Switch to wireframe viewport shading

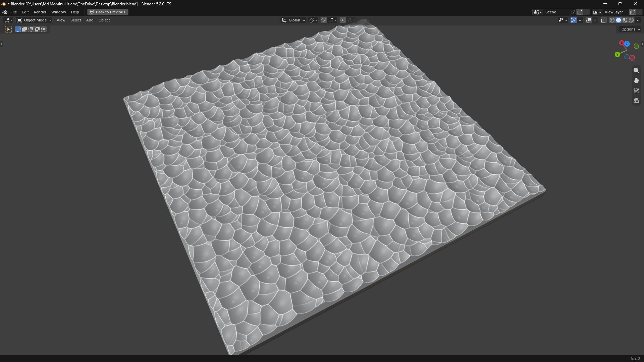coord(612,20)
